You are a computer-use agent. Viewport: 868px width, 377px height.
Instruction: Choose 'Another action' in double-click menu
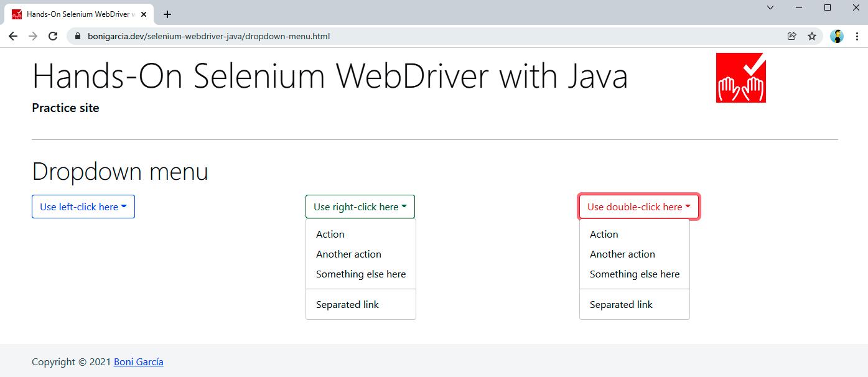click(622, 254)
